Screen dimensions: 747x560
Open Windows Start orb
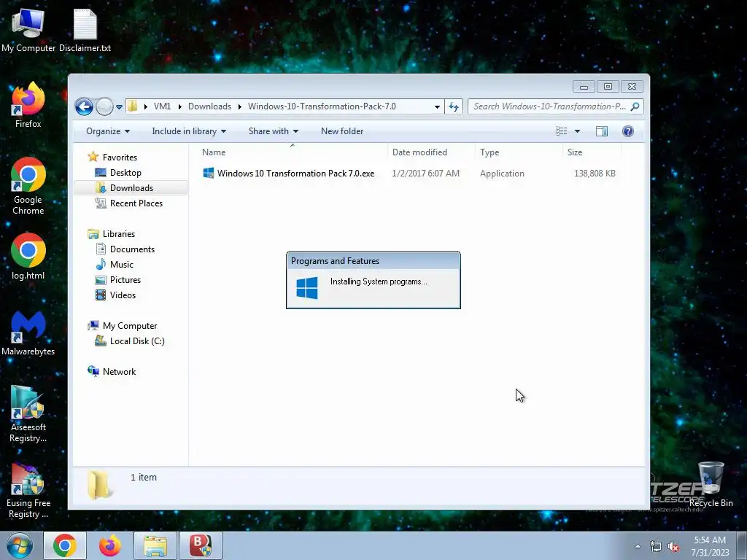coord(20,545)
